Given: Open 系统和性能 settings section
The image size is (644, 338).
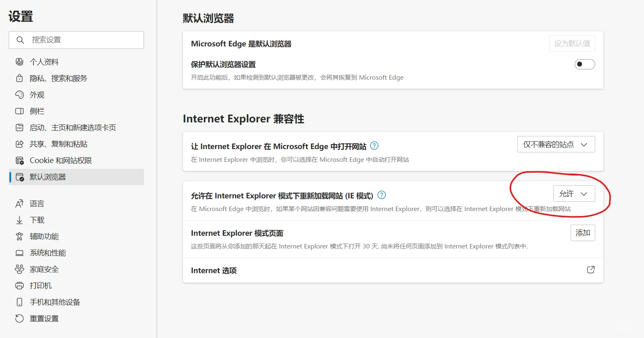Looking at the screenshot, I should [x=76, y=253].
